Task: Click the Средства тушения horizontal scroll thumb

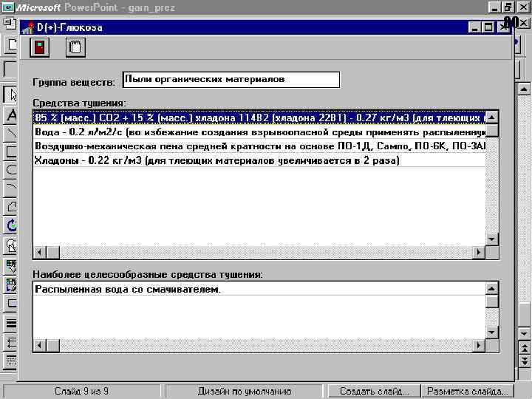Action: (53, 253)
